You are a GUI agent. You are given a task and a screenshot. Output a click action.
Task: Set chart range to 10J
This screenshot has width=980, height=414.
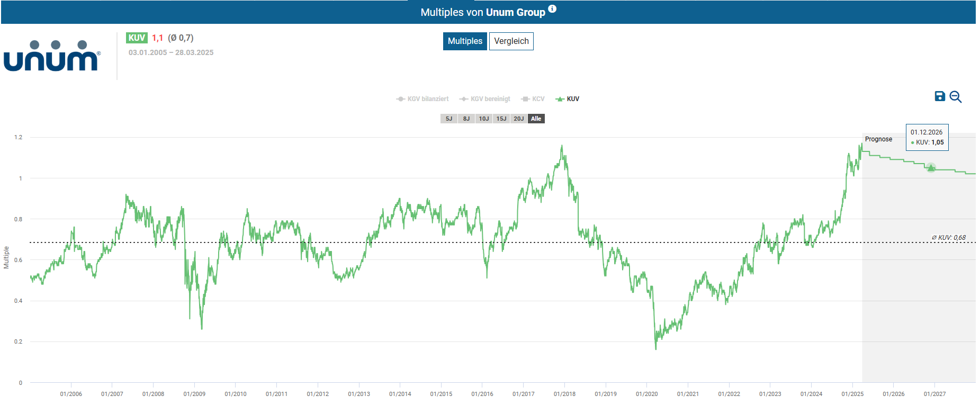[484, 119]
